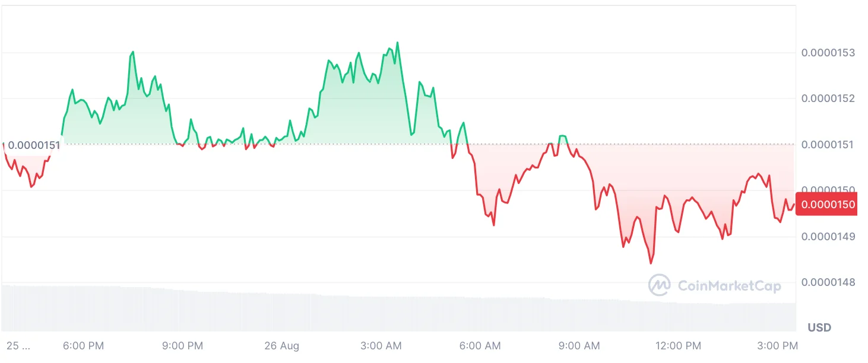This screenshot has height=363, width=868.
Task: Select the 6:00 AM time axis marker
Action: coord(480,346)
